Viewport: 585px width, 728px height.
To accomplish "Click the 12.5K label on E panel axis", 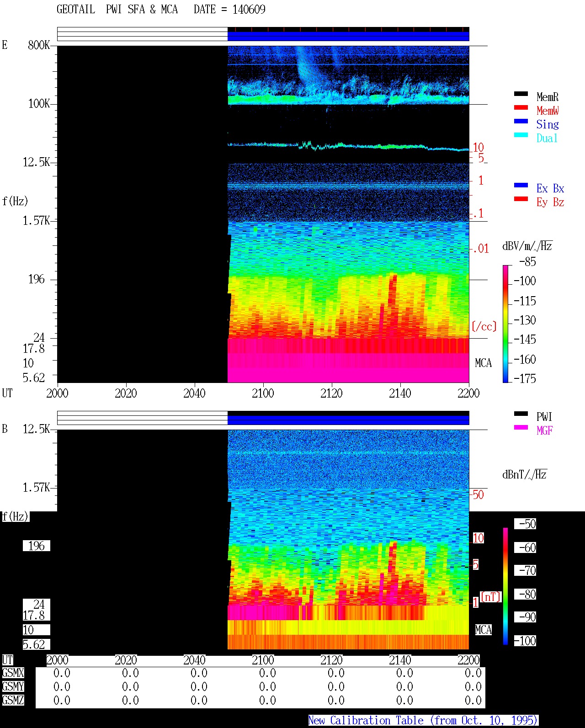I will tap(37, 162).
